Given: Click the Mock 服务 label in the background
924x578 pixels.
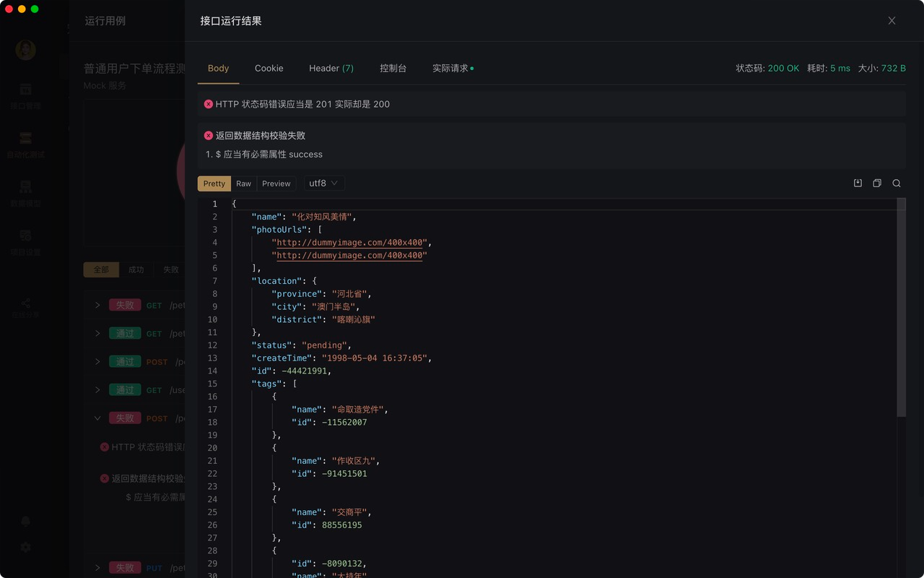Looking at the screenshot, I should tap(105, 85).
